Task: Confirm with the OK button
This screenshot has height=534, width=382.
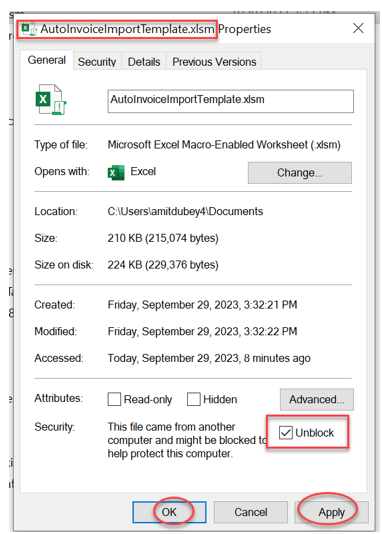Action: coord(169,512)
